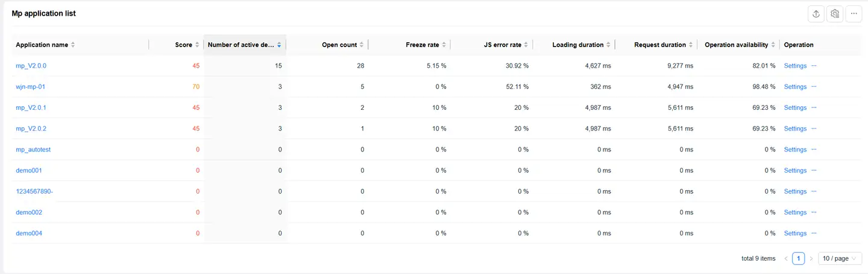Image resolution: width=868 pixels, height=274 pixels.
Task: Click the next page arrow
Action: (811, 258)
